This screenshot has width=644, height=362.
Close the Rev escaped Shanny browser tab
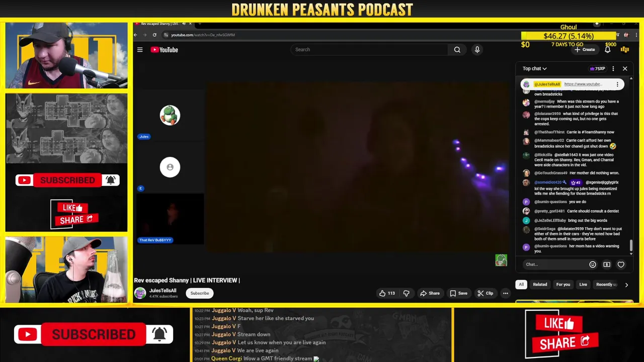(190, 24)
